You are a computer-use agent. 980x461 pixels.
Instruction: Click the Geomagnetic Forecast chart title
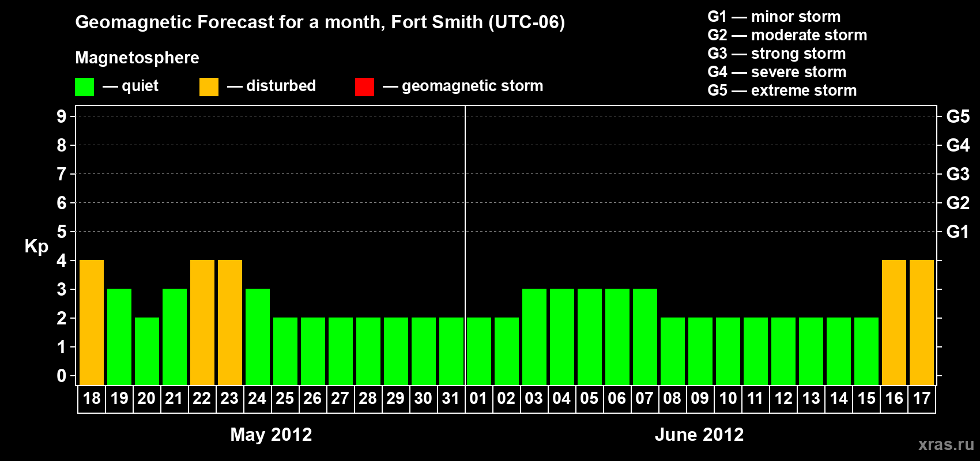(x=320, y=22)
